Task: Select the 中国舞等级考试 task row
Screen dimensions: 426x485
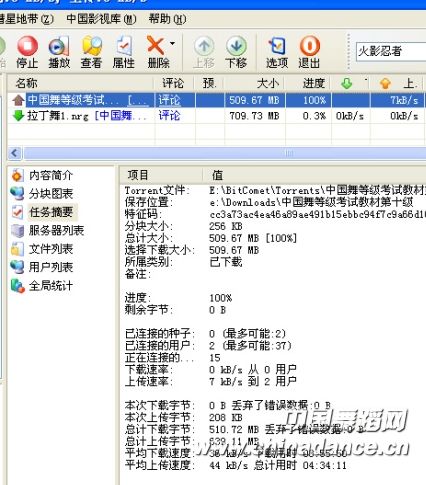Action: (x=217, y=100)
